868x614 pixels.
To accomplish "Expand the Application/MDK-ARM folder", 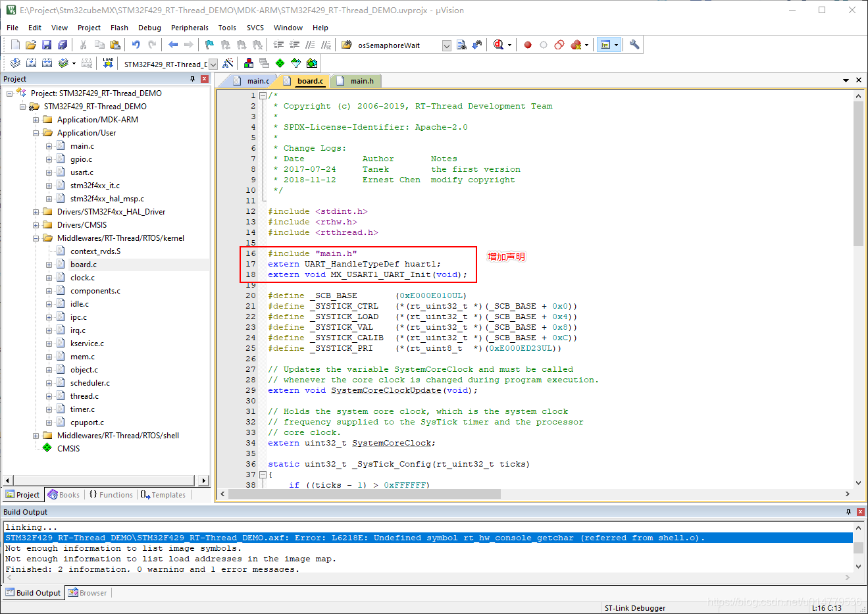I will tap(36, 120).
